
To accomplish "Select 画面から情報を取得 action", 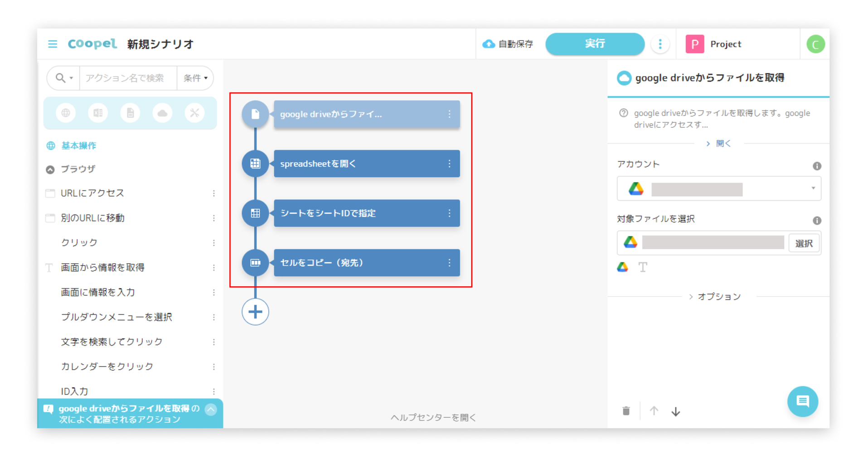I will click(x=103, y=267).
